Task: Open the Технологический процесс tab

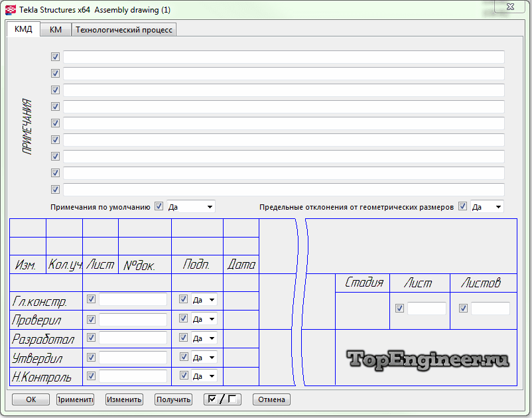Action: tap(124, 30)
